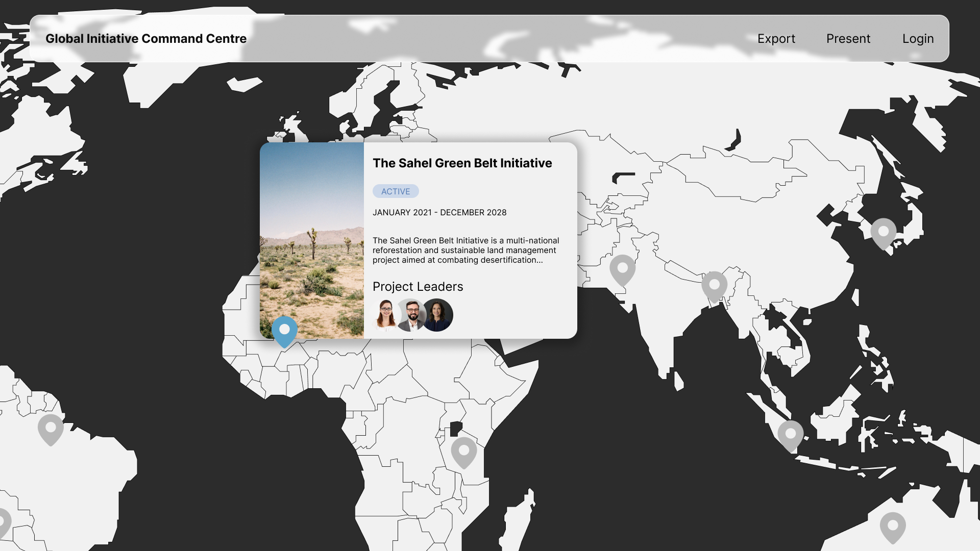Image resolution: width=980 pixels, height=551 pixels.
Task: Click the Login link
Action: click(x=918, y=39)
